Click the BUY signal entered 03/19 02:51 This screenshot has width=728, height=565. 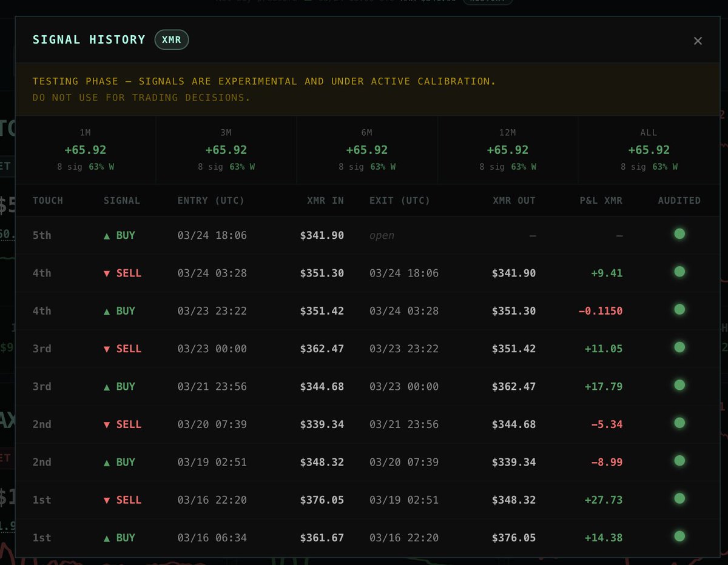coord(120,462)
